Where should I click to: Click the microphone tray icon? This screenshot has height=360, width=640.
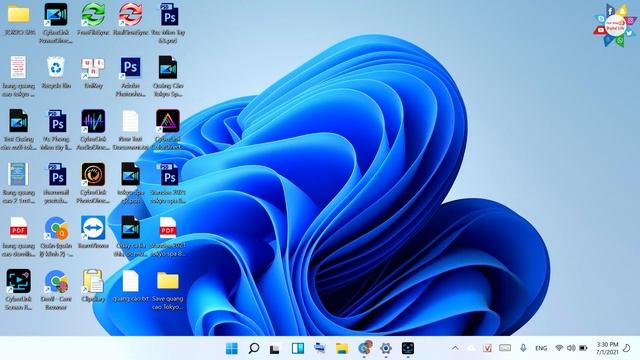523,348
